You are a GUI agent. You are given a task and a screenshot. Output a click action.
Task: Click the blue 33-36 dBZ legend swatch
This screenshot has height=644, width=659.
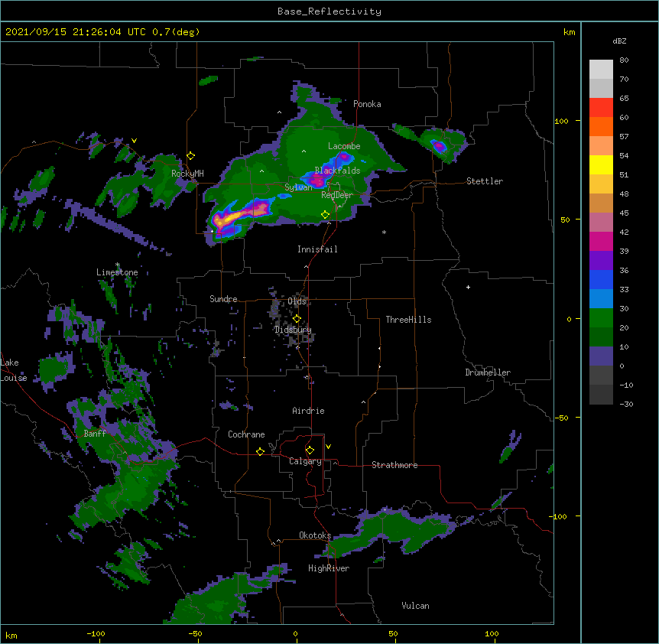[x=601, y=279]
